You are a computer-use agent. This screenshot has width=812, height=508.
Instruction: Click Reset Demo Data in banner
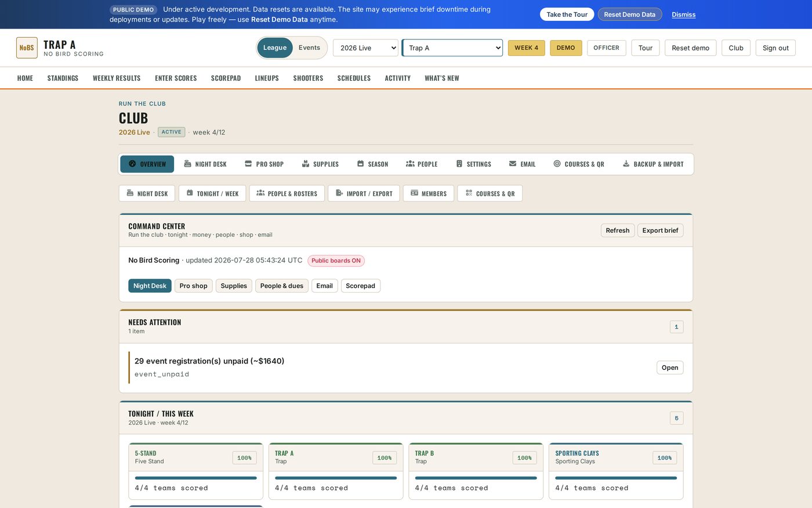pyautogui.click(x=630, y=15)
